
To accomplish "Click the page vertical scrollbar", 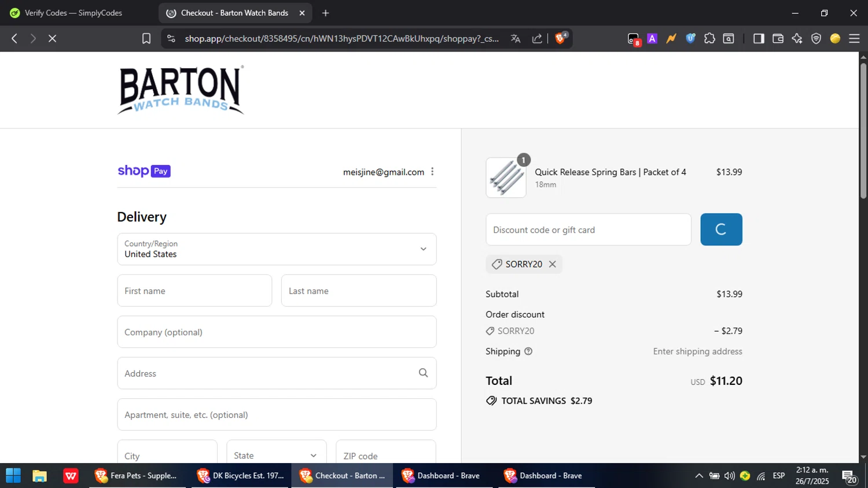I will [x=863, y=131].
